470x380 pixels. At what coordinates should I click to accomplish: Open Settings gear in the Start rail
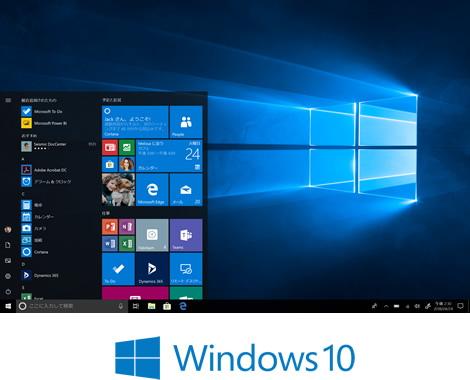click(x=8, y=276)
